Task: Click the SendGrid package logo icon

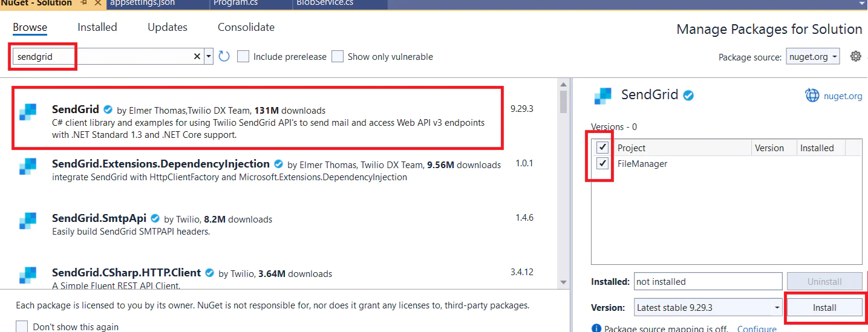Action: 28,112
